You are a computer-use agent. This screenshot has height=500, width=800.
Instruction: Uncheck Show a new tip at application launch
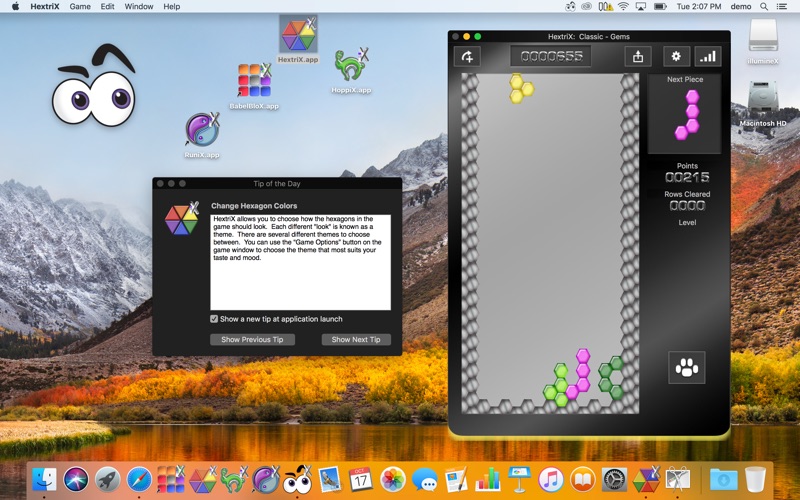214,319
